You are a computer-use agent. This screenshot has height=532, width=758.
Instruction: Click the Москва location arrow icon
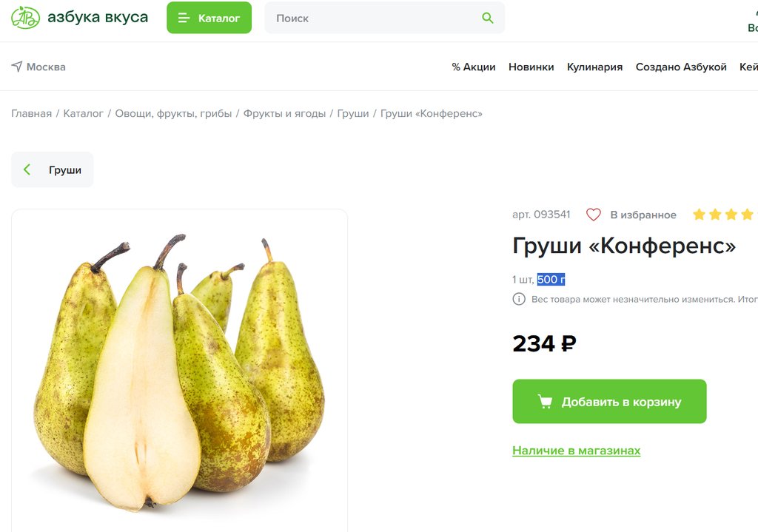pyautogui.click(x=17, y=67)
